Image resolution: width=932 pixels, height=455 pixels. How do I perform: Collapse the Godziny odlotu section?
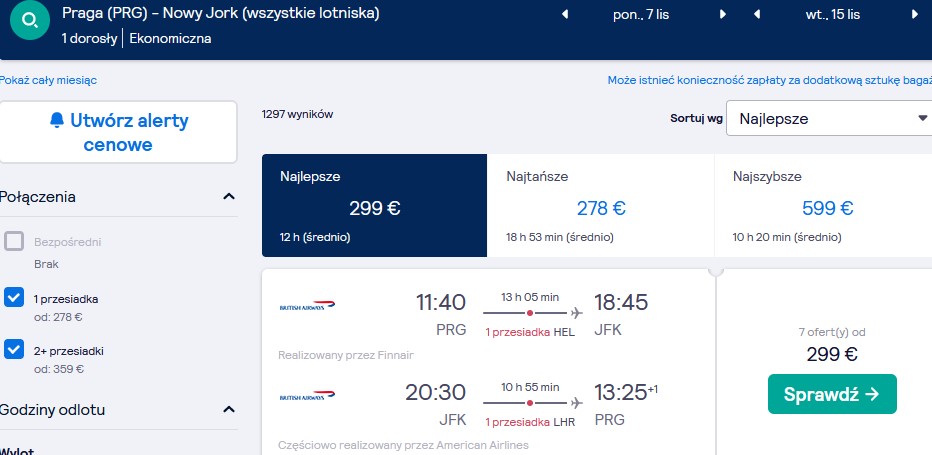pos(229,409)
